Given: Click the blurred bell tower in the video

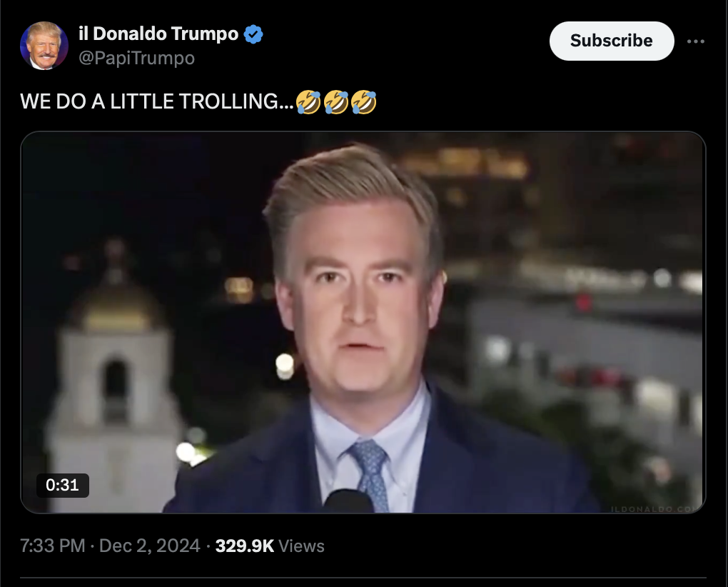Looking at the screenshot, I should pyautogui.click(x=113, y=381).
